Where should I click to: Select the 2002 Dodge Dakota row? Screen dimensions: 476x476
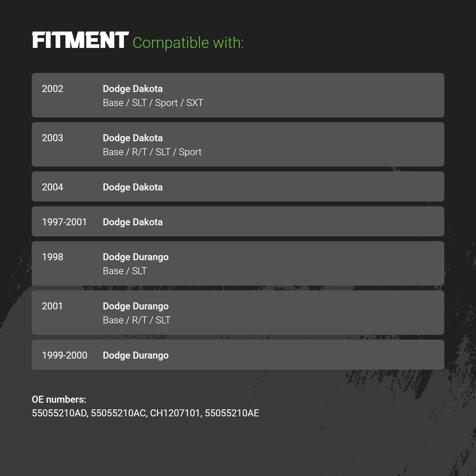tap(238, 95)
